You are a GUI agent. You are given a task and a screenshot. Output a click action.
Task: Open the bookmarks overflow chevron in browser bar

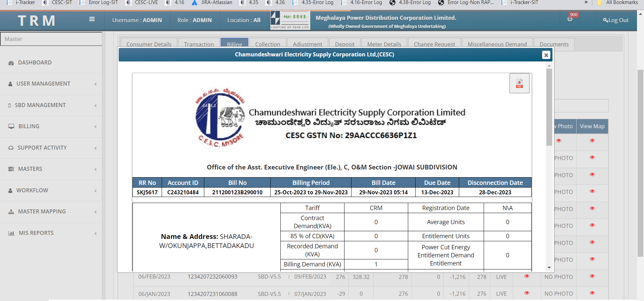586,3
